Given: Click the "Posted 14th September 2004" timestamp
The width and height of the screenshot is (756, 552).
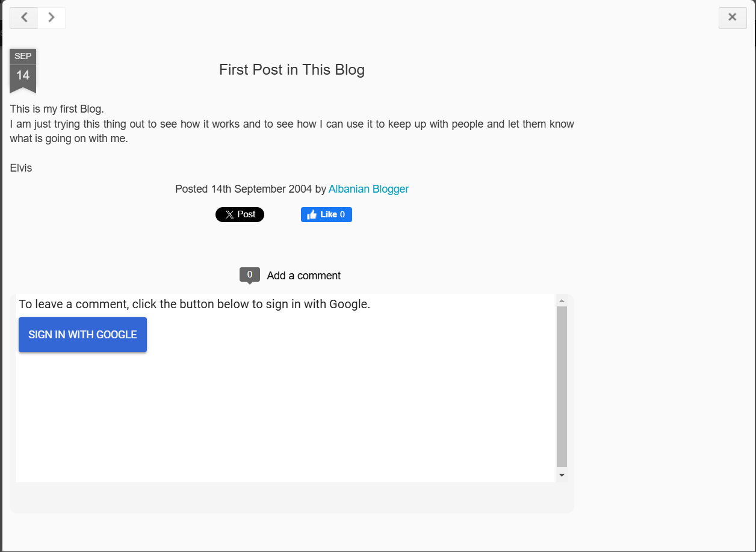Looking at the screenshot, I should [x=244, y=189].
